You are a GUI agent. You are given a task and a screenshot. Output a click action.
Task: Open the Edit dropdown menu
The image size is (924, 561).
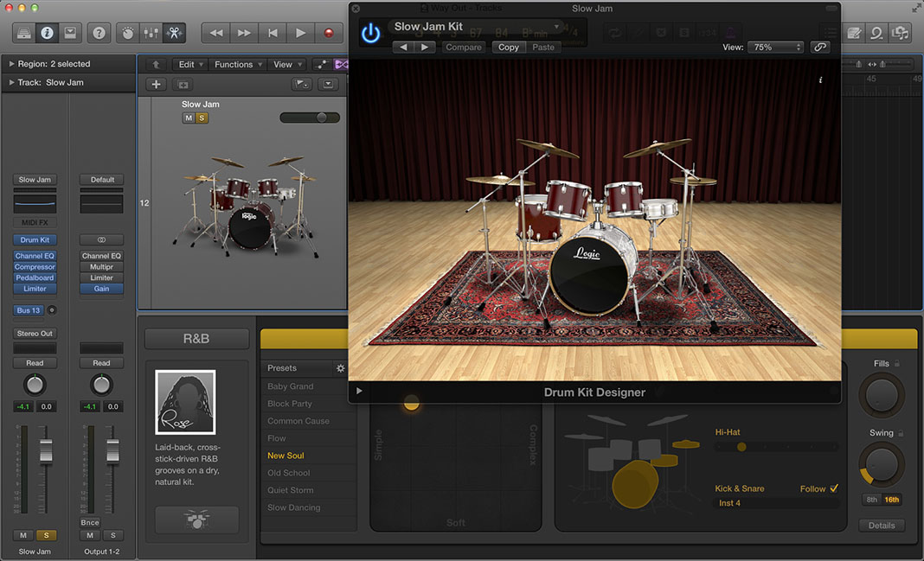pos(190,65)
